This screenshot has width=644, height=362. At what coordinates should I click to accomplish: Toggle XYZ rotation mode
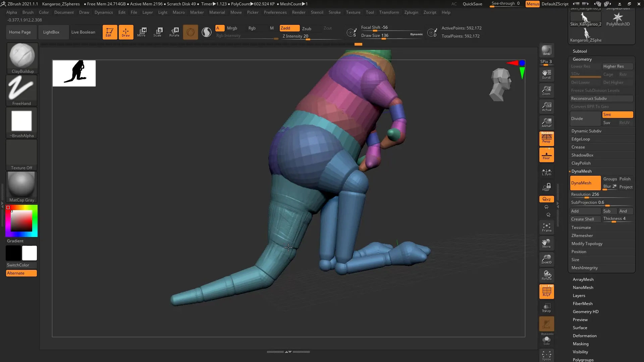point(546,199)
